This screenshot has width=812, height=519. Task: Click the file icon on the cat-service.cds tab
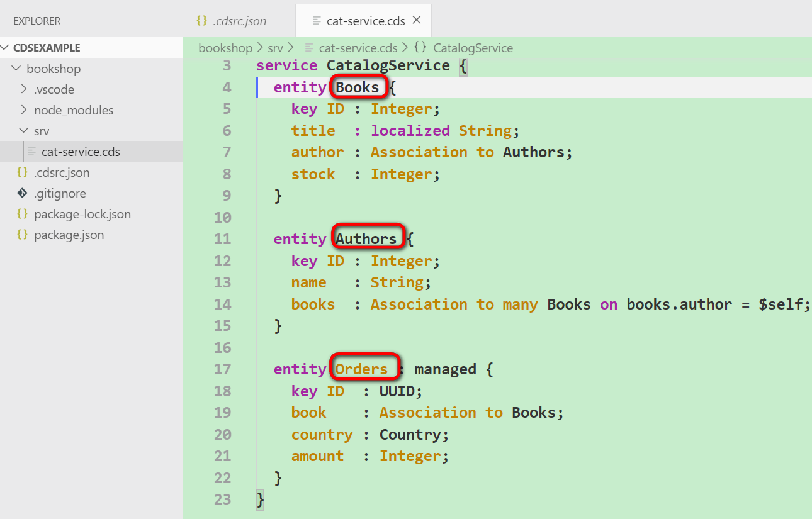point(317,21)
